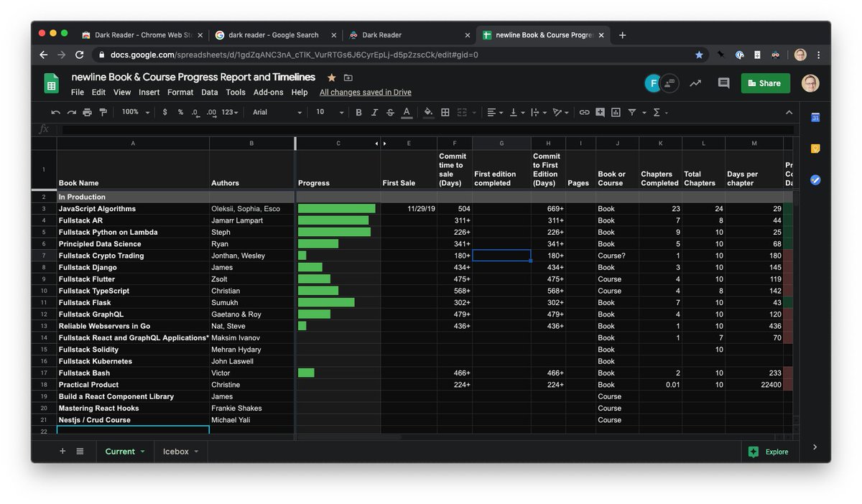Viewport: 862px width, 504px height.
Task: Open the text color picker
Action: 407,112
